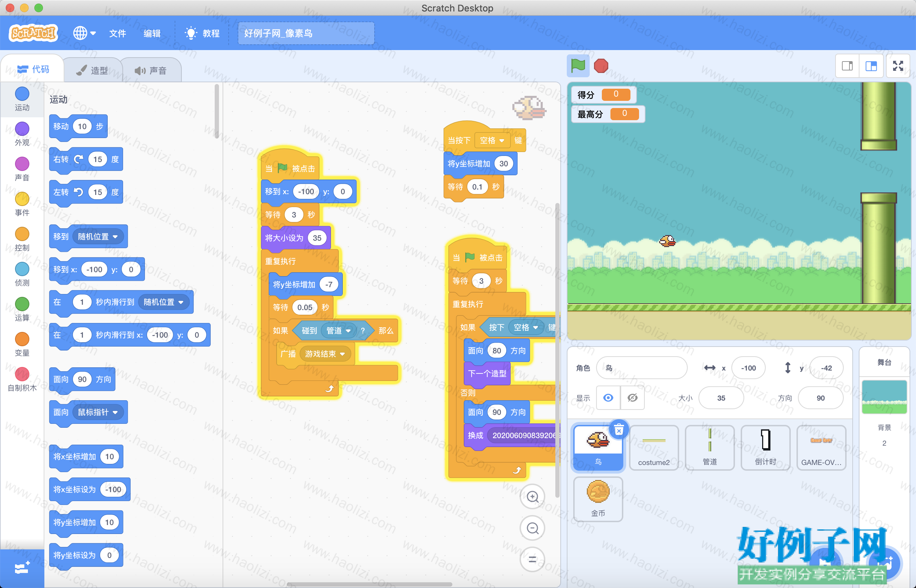Switch to the 造型 costumes tab

92,70
